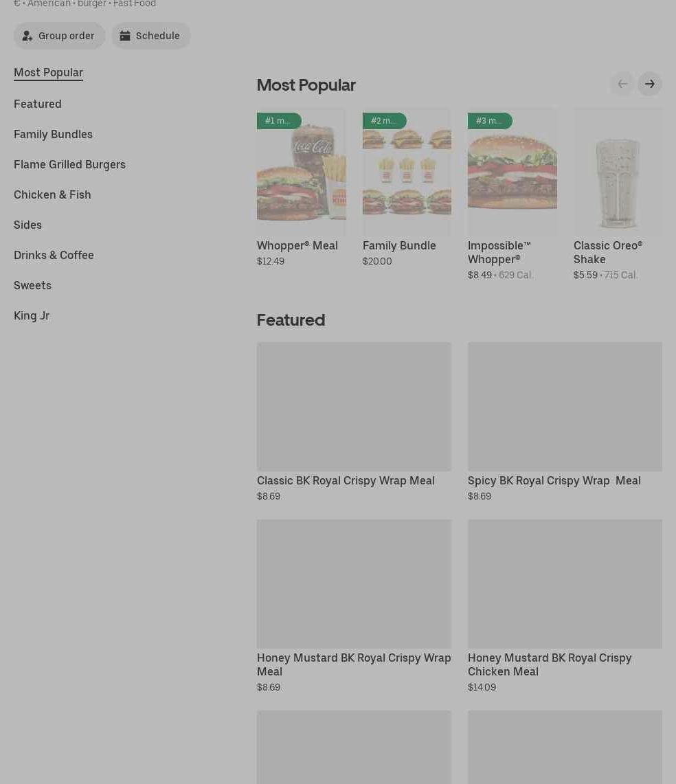Select the Sweets category
This screenshot has height=784, width=676.
click(32, 285)
